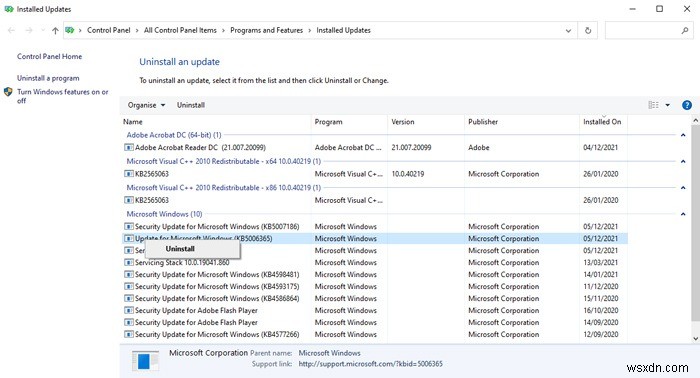Open Turn Windows features on or off
This screenshot has width=700, height=378.
click(62, 96)
